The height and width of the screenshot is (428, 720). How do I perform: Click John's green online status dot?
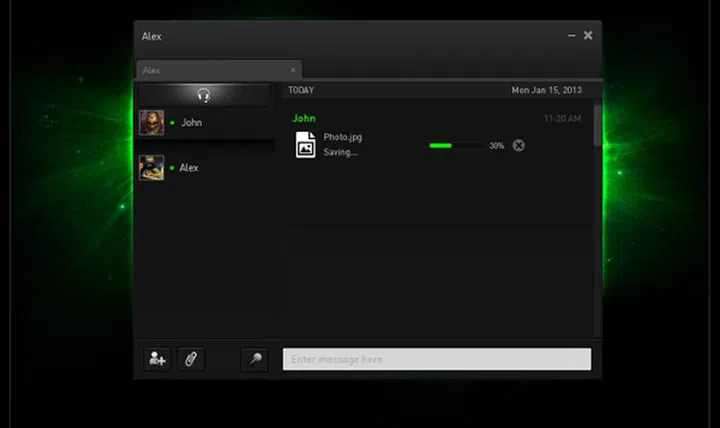coord(172,123)
